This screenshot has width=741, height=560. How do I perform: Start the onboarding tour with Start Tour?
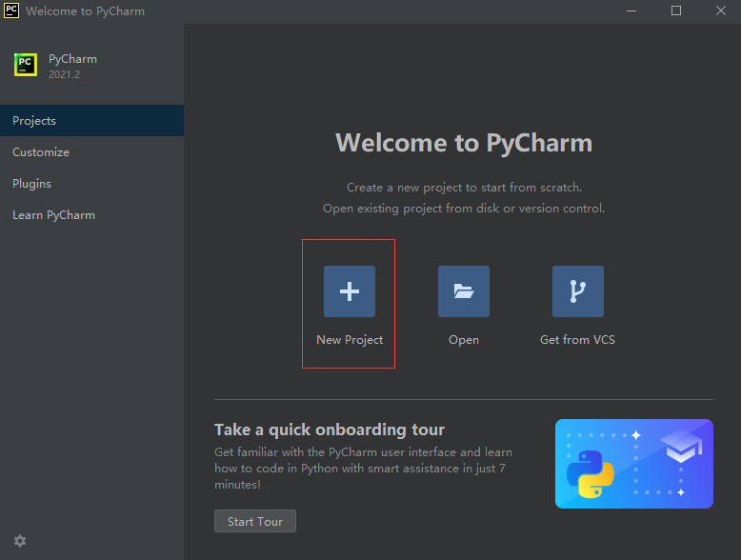click(x=255, y=521)
